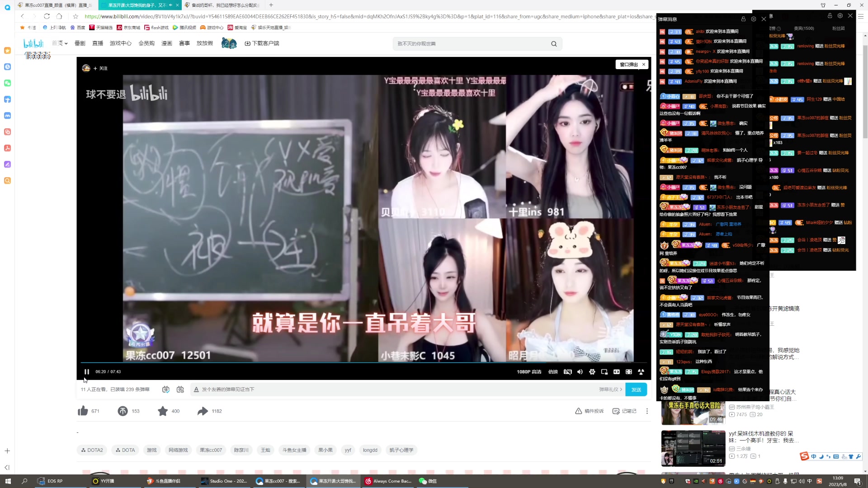Viewport: 868px width, 488px height.
Task: Go to the browser home page icon
Action: pos(59,16)
